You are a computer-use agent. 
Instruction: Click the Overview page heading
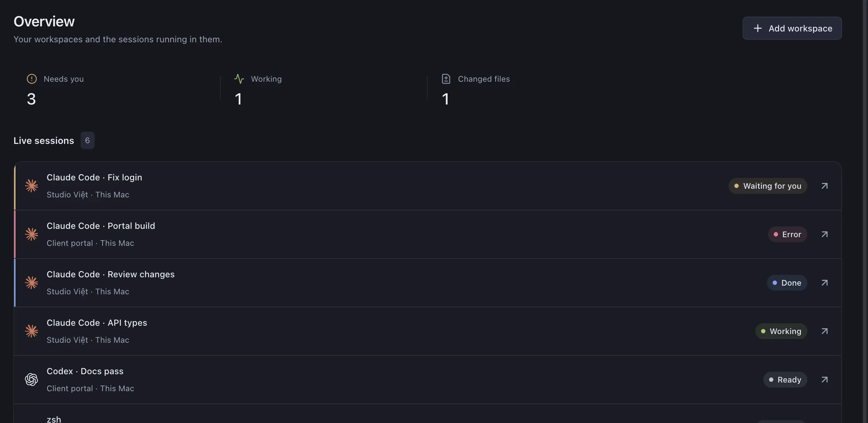coord(44,22)
